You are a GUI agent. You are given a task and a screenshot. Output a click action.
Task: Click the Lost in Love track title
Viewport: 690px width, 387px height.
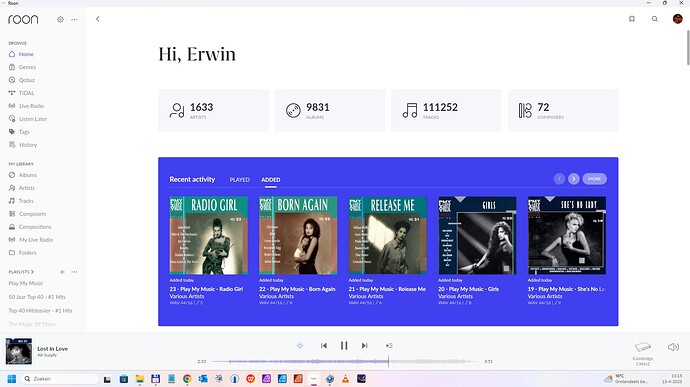point(52,349)
